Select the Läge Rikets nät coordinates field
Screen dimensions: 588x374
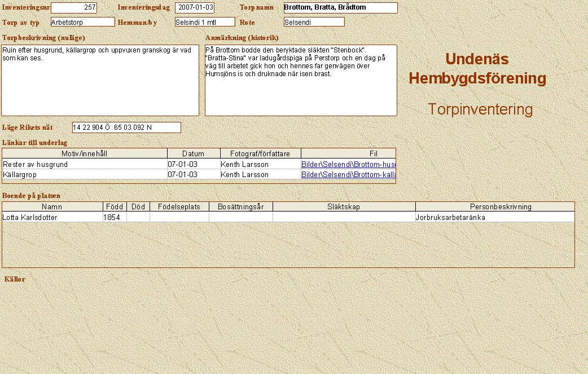[x=126, y=127]
